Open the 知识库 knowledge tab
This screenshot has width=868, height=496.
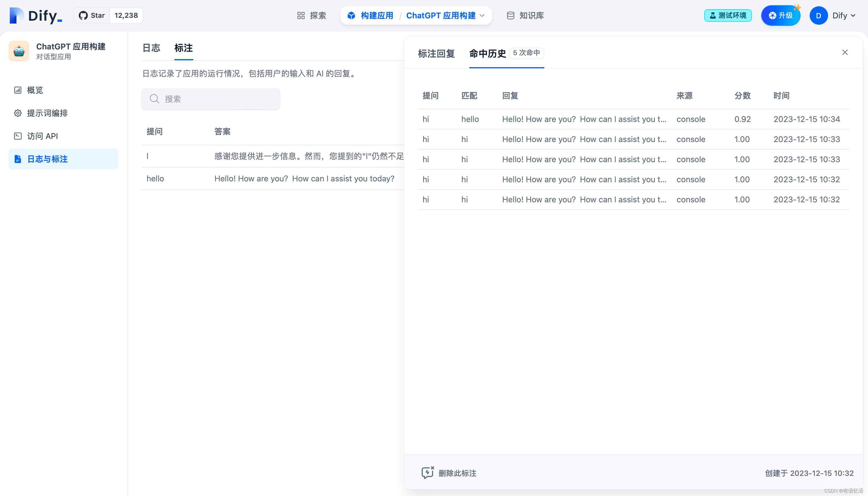pos(525,16)
